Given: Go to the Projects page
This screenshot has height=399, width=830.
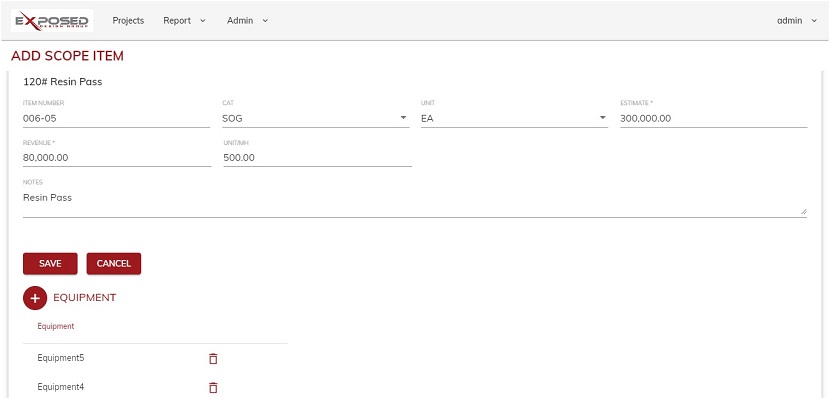Looking at the screenshot, I should [128, 21].
